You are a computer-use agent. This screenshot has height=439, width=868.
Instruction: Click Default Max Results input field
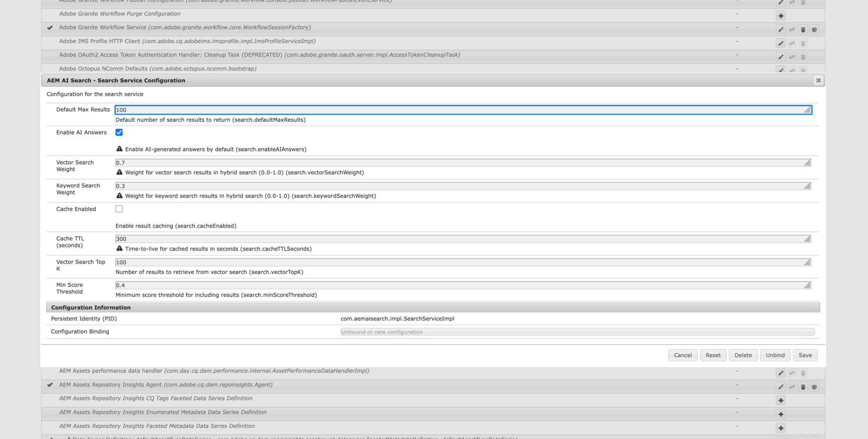click(x=463, y=110)
